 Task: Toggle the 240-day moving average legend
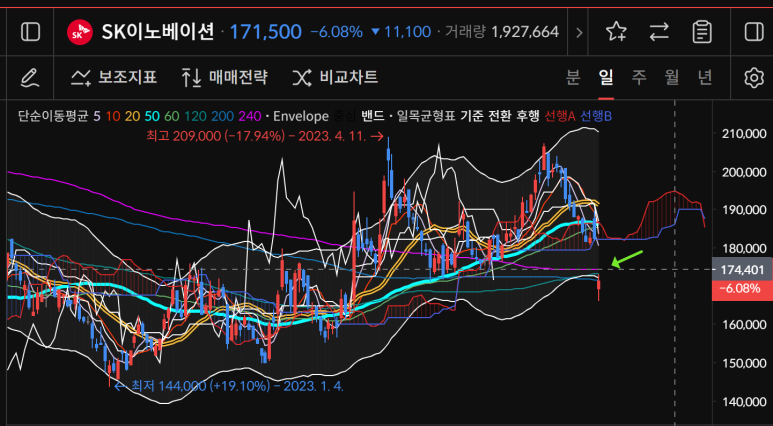pyautogui.click(x=251, y=116)
